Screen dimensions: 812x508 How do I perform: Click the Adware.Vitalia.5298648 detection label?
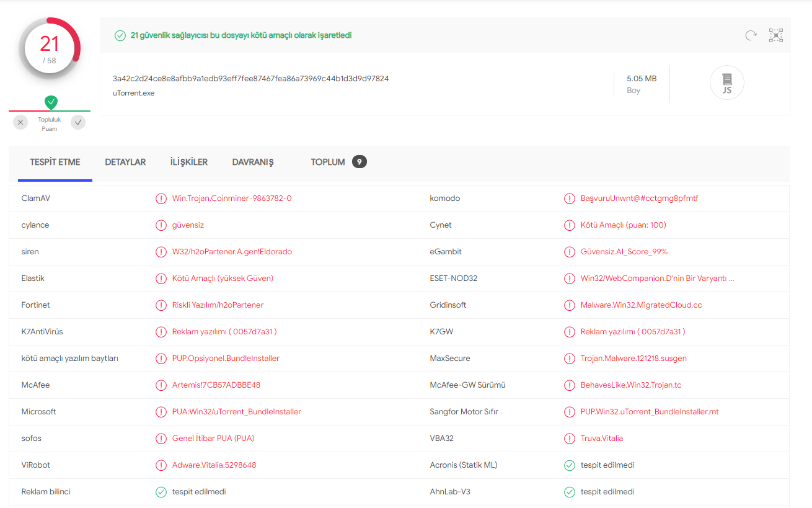point(214,465)
